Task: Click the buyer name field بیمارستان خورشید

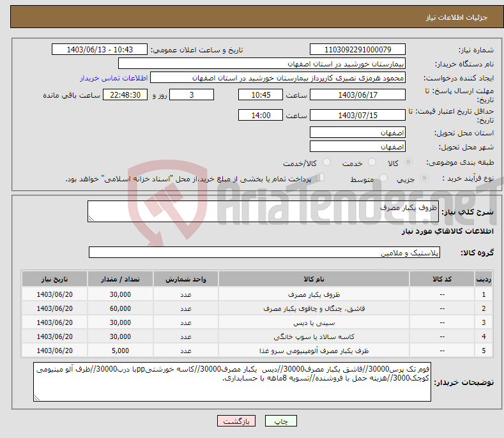Action: pos(262,64)
